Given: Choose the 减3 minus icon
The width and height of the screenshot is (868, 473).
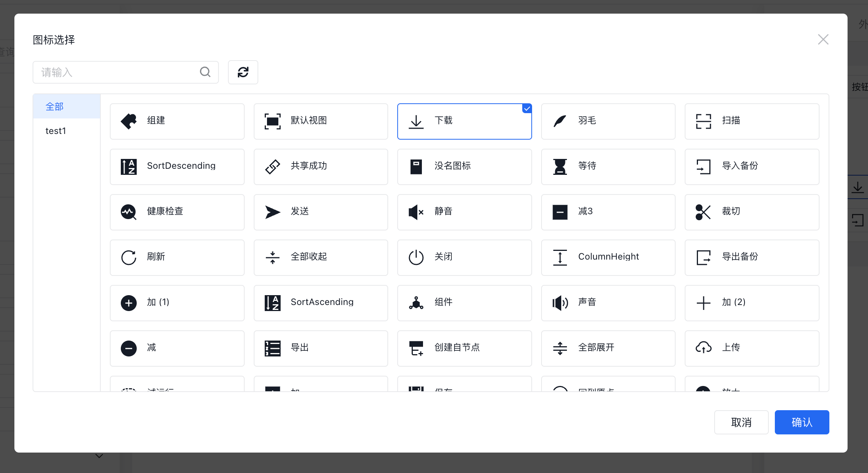Looking at the screenshot, I should (x=608, y=212).
